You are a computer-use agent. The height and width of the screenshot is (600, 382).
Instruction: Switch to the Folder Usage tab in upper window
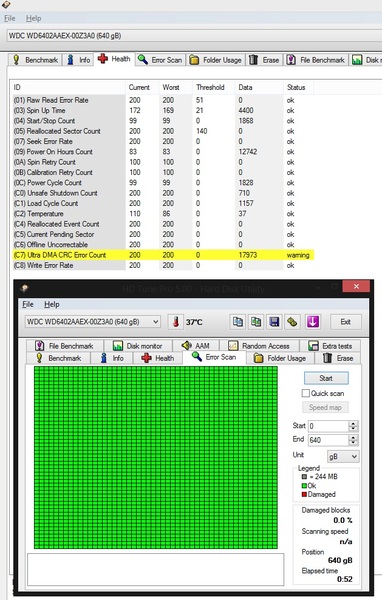[216, 60]
